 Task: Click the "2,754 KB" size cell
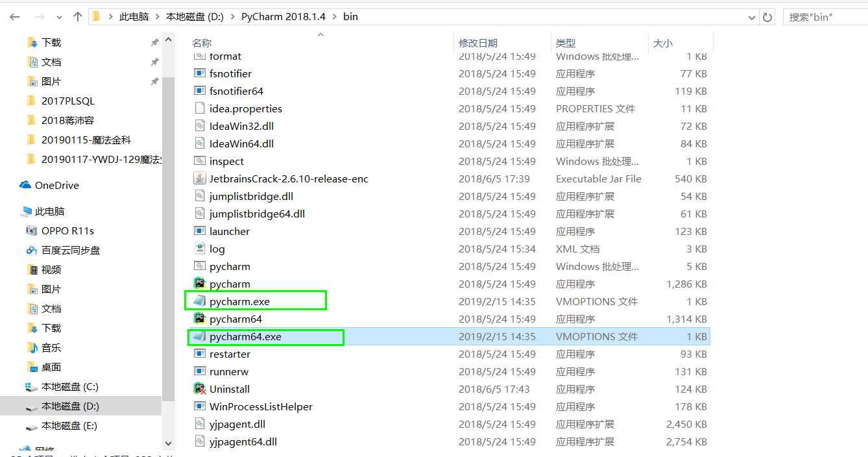pyautogui.click(x=686, y=441)
